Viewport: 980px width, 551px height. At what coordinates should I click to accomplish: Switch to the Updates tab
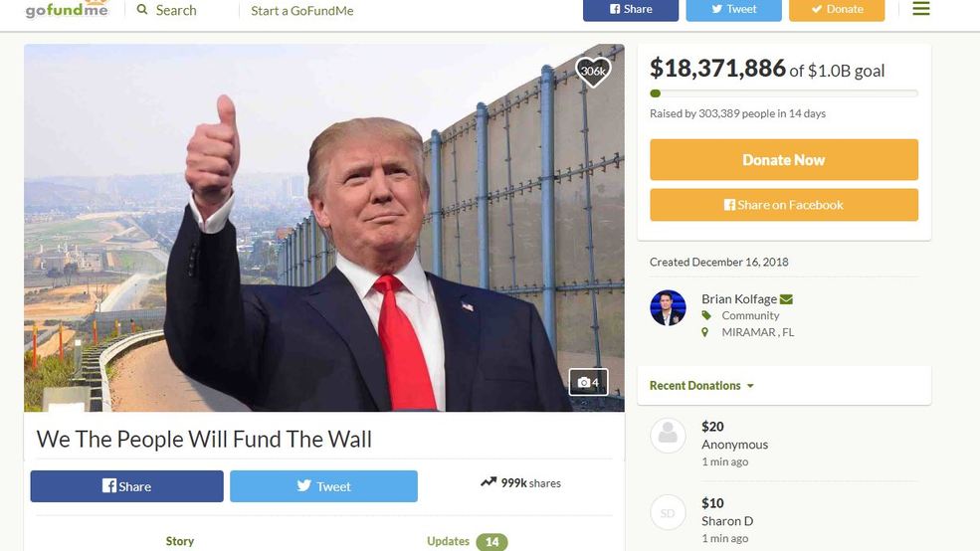pos(467,542)
